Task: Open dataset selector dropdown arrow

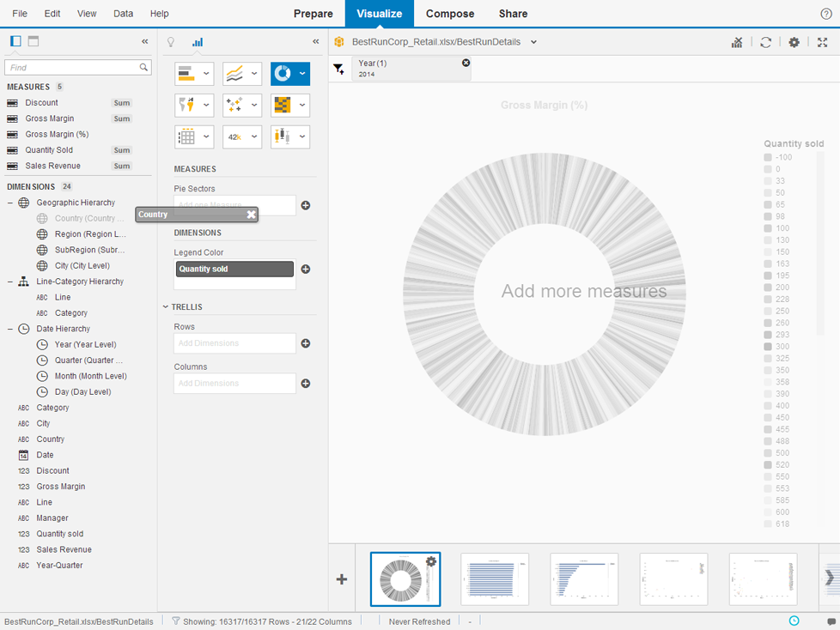Action: tap(533, 42)
